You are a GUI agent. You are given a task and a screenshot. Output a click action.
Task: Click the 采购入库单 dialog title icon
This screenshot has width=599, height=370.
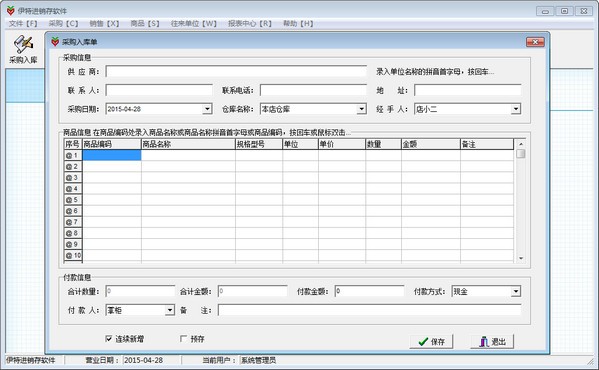[55, 42]
